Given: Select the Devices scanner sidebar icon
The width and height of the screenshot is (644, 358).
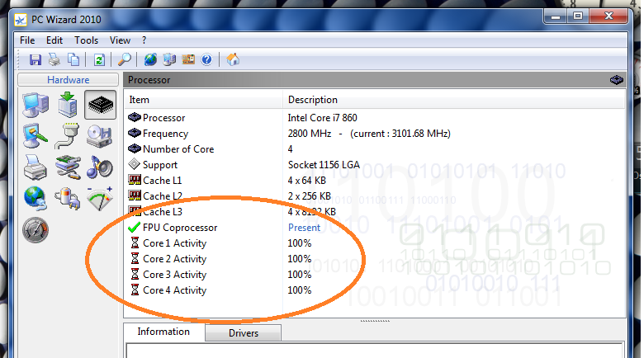Looking at the screenshot, I should tap(68, 167).
